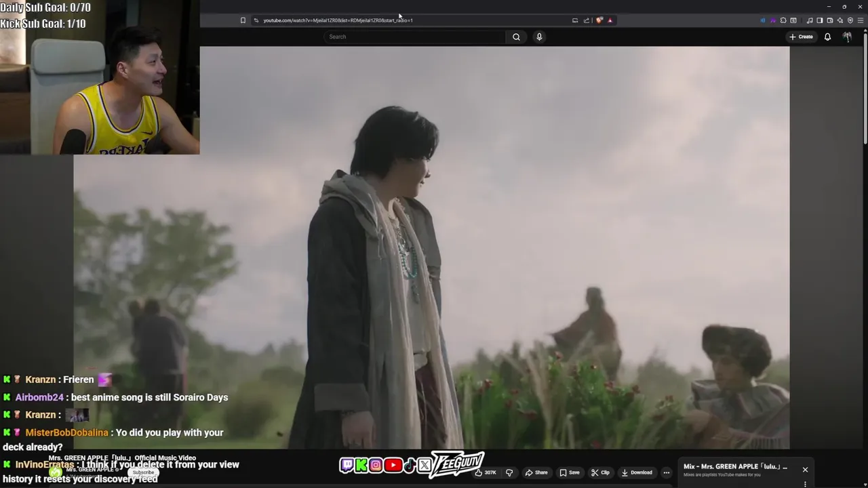Click the X logo in overlay
This screenshot has width=868, height=488.
click(x=424, y=465)
